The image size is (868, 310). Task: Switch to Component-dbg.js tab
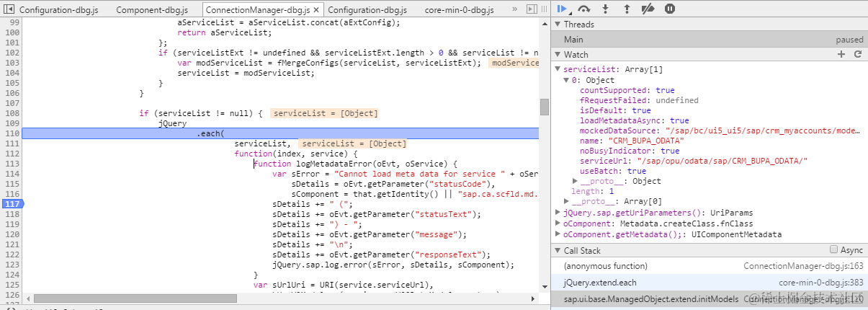click(153, 10)
